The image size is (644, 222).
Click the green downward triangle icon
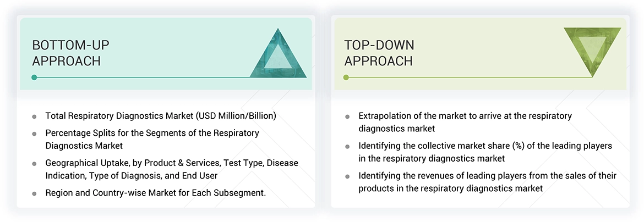(592, 53)
